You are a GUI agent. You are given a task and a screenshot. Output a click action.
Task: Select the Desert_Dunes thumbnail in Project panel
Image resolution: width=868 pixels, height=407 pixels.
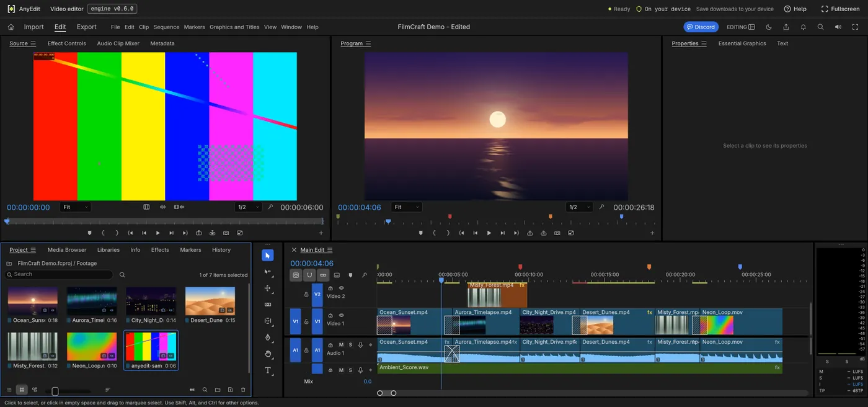coord(210,301)
